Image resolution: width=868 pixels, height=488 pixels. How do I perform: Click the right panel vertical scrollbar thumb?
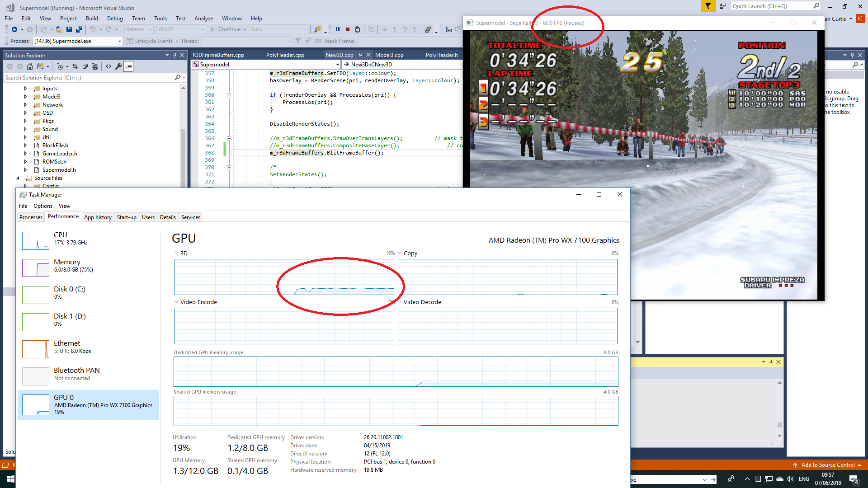[779, 425]
